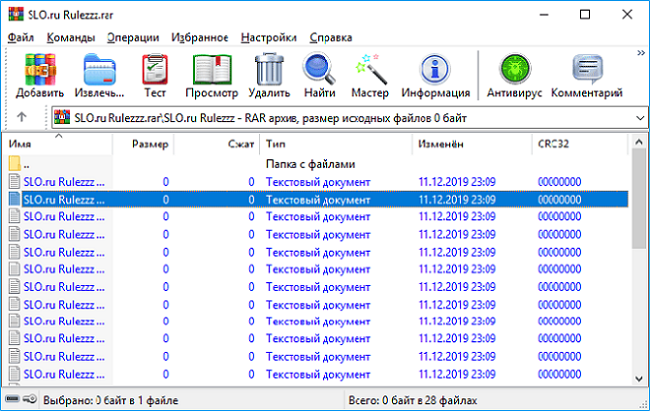The height and width of the screenshot is (411, 650).
Task: Open the Файл menu
Action: pyautogui.click(x=21, y=37)
